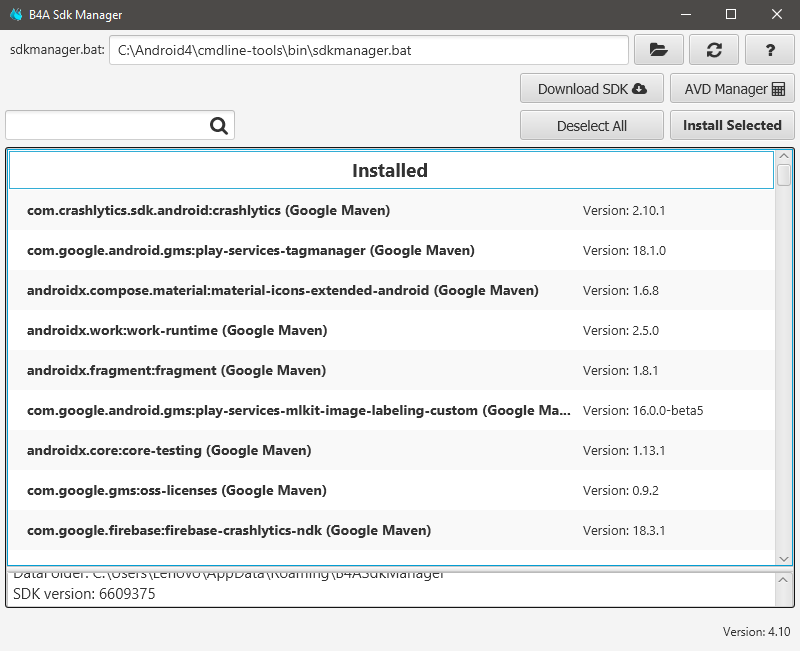The image size is (800, 651).
Task: Click log panel scrollbar up arrow
Action: click(x=784, y=580)
